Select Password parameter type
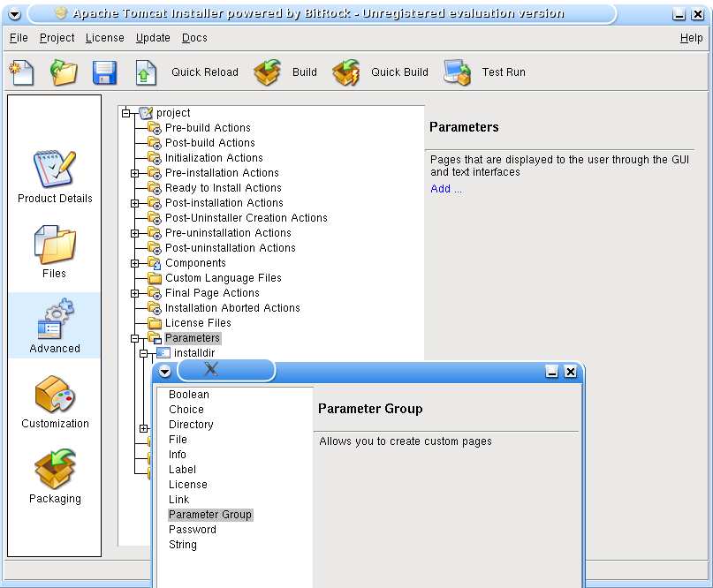The image size is (713, 588). coord(193,530)
